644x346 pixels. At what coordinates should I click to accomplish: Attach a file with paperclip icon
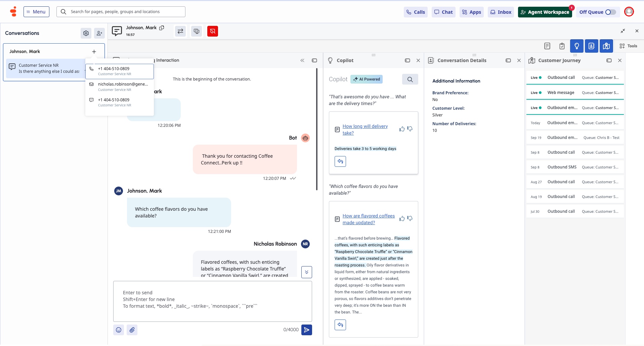132,330
